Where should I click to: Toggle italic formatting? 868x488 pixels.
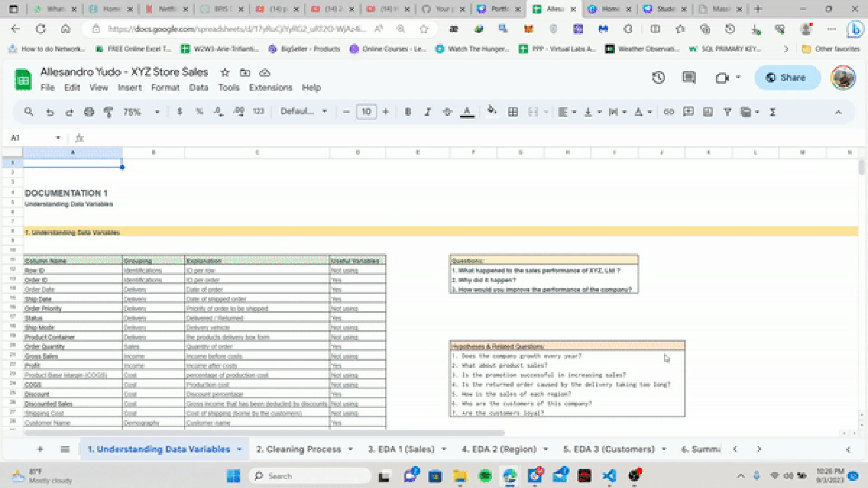click(x=428, y=112)
